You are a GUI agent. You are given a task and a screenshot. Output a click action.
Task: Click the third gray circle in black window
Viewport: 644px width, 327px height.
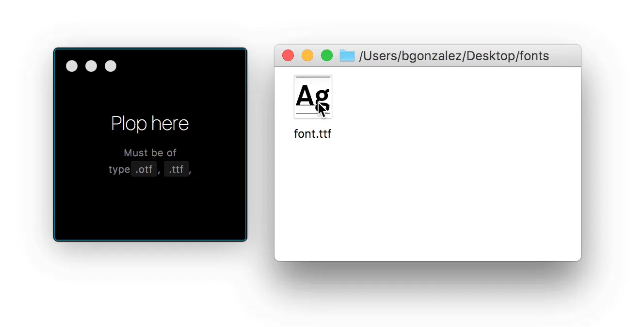111,66
